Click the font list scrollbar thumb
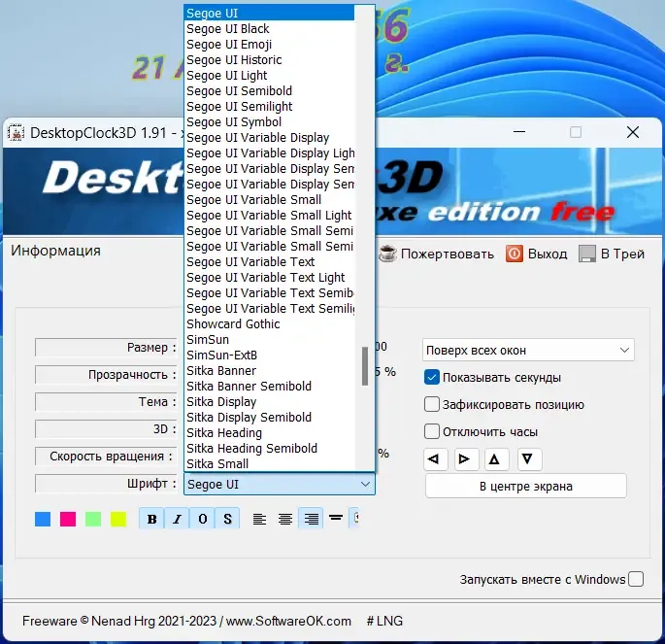 (365, 366)
